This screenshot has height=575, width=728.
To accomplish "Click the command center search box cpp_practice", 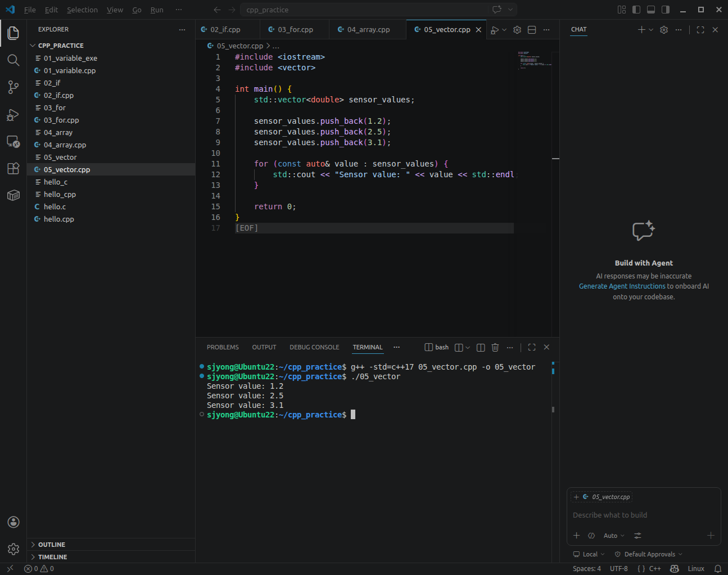I will point(378,10).
